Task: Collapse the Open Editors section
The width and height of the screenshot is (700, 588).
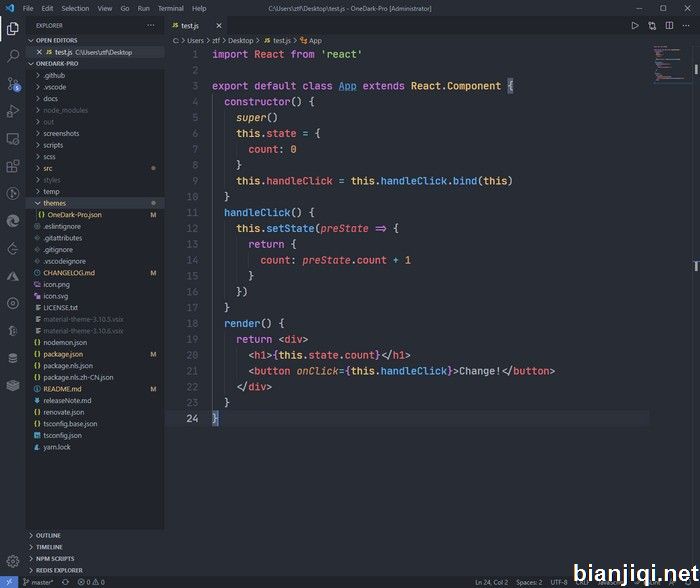Action: [95, 40]
